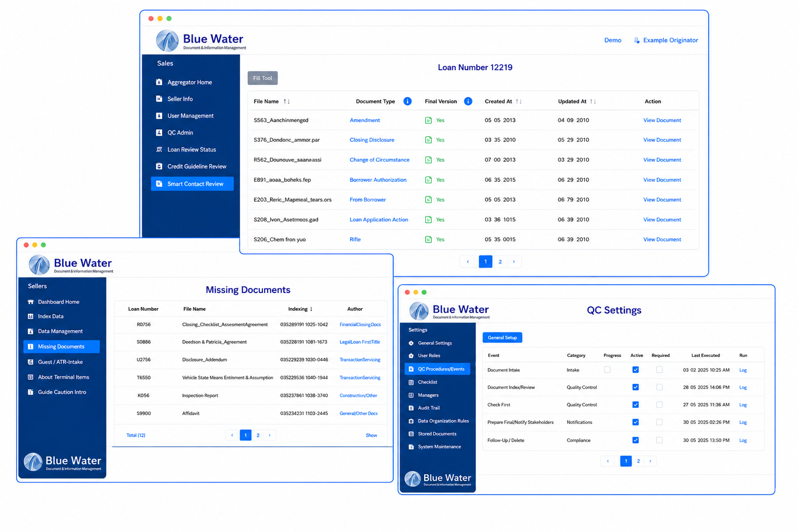The height and width of the screenshot is (532, 798).
Task: Sort by File Name in loan table
Action: [286, 101]
